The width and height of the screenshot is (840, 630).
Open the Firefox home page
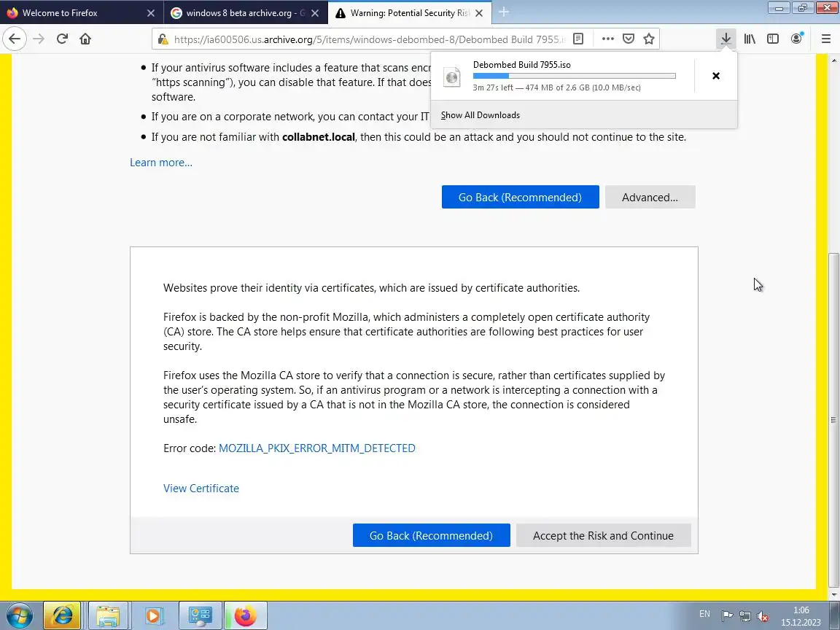pyautogui.click(x=85, y=39)
